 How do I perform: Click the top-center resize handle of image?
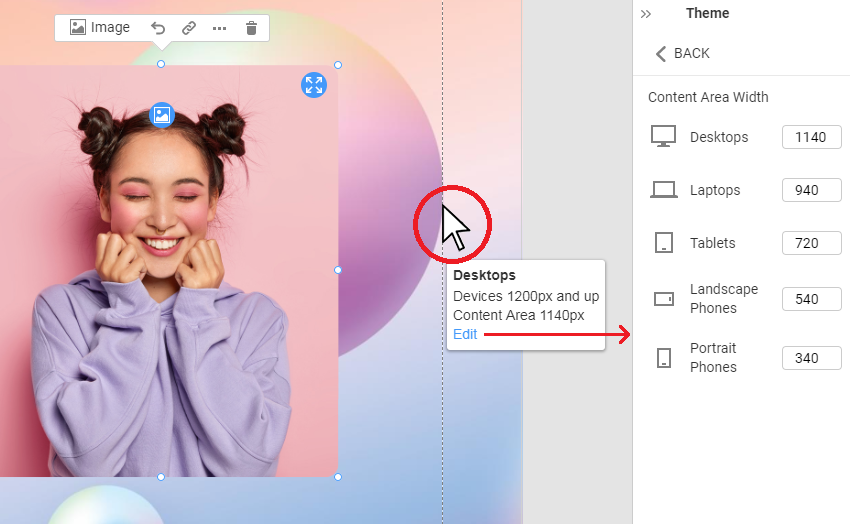click(x=161, y=64)
